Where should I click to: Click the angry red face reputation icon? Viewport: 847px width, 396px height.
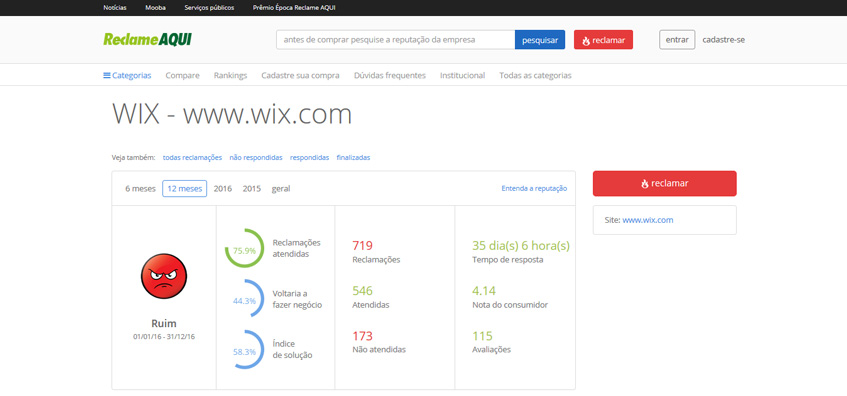click(x=164, y=276)
